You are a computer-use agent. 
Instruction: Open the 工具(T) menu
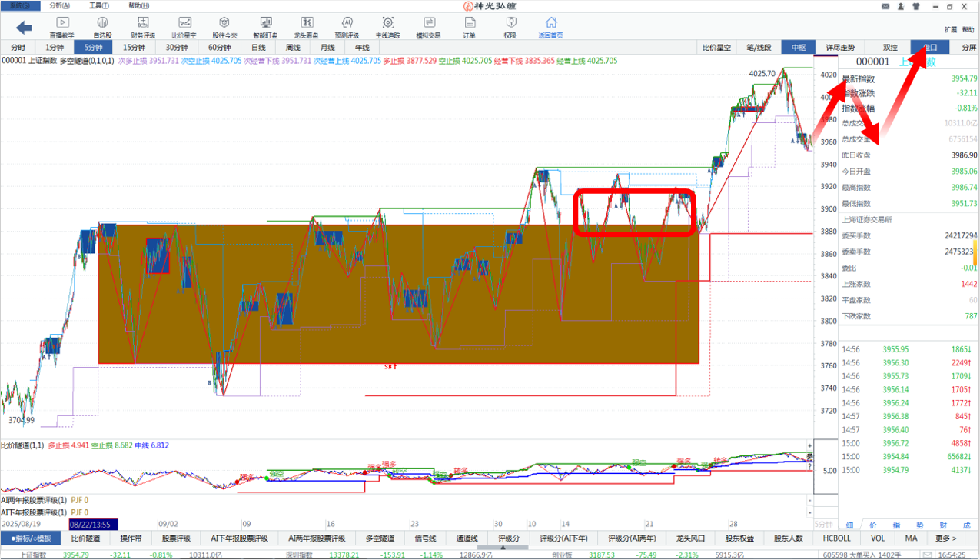[x=99, y=5]
